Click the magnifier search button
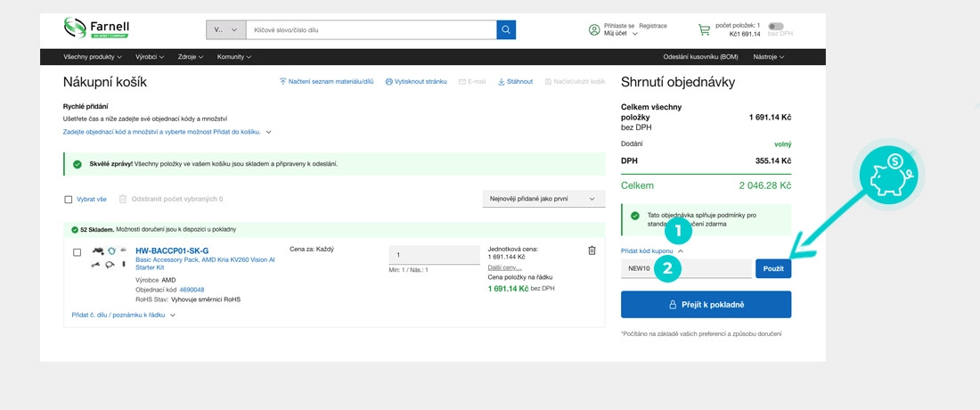This screenshot has width=980, height=410. [506, 29]
